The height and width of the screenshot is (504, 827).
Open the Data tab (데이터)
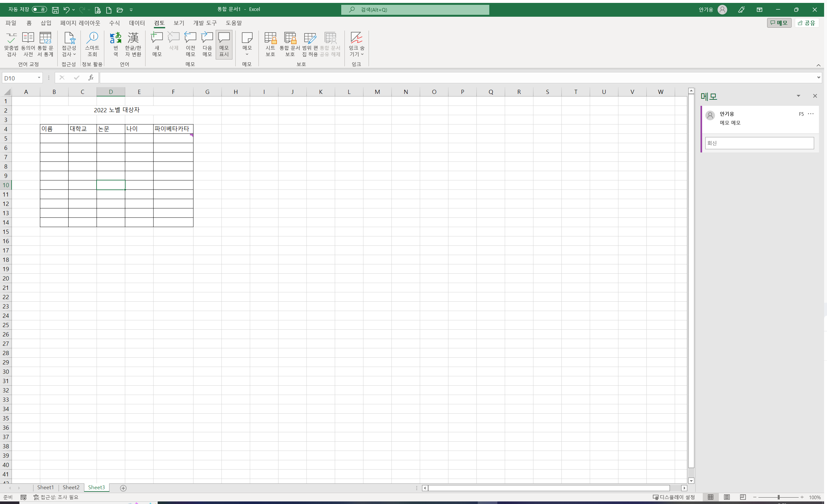tap(136, 23)
